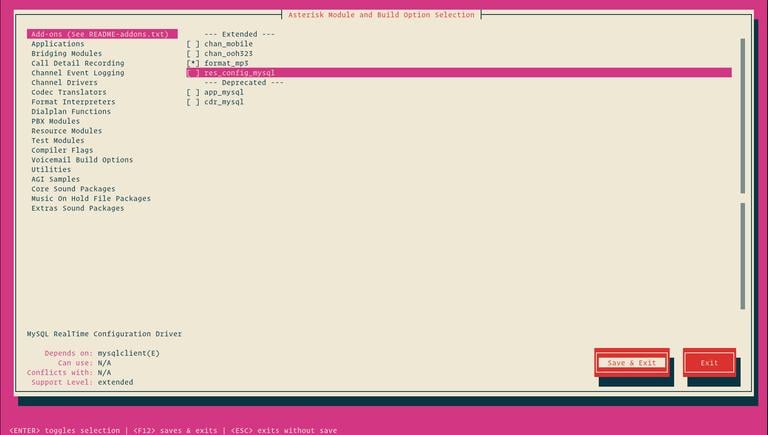Select Codec Translators from the list
Screen dimensions: 768x435
click(x=68, y=92)
